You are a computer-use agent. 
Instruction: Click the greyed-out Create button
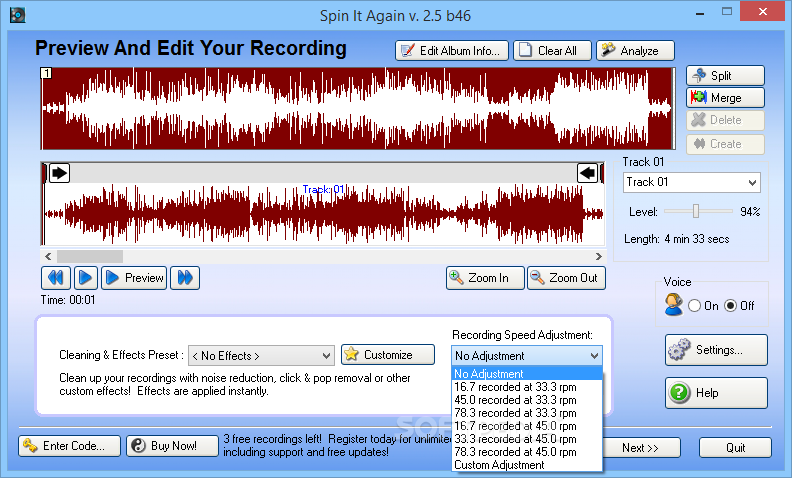725,144
